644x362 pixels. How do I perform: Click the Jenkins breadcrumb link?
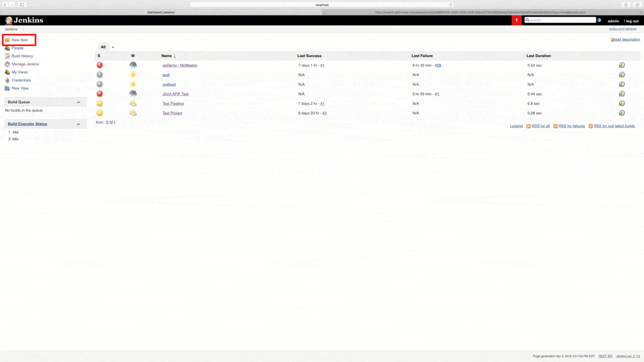[x=10, y=29]
